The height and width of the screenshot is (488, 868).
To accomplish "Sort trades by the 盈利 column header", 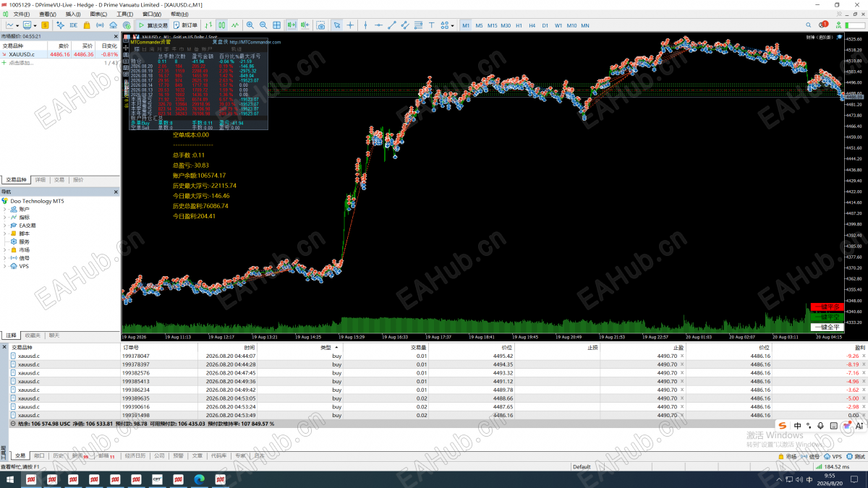I will click(x=861, y=348).
